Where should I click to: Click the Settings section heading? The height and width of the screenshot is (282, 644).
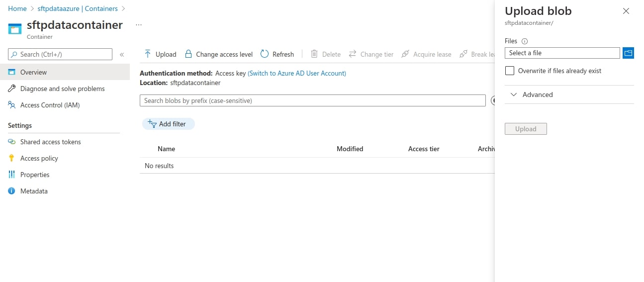coord(20,125)
